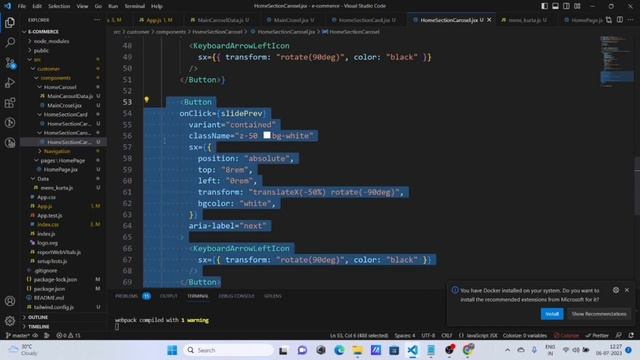640x360 pixels.
Task: Open customize layout button
Action: coord(577,6)
